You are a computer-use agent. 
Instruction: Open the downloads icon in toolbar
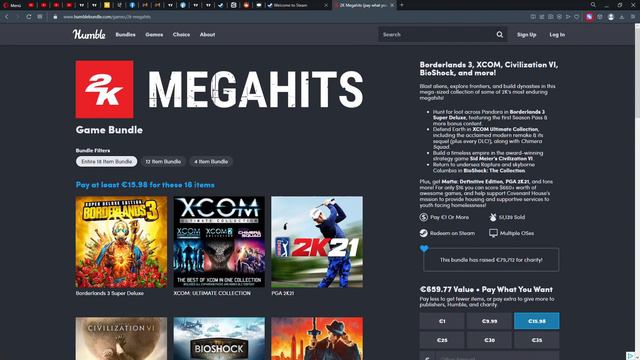click(622, 17)
